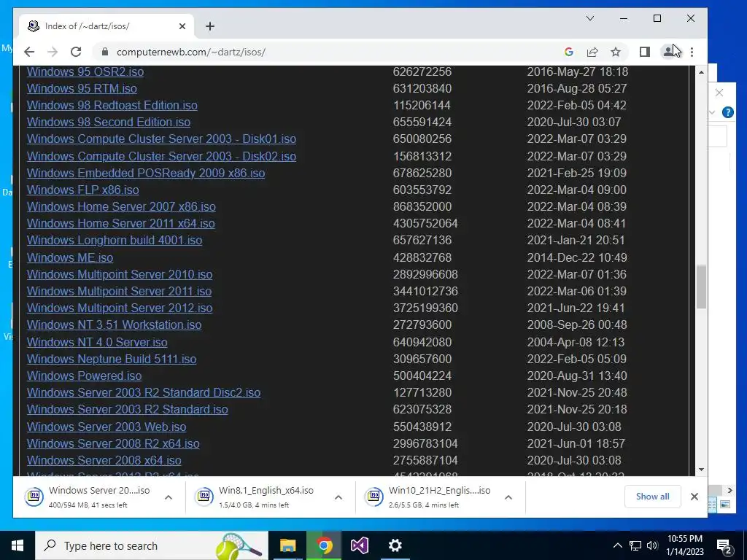
Task: Reload the current page
Action: pos(76,52)
